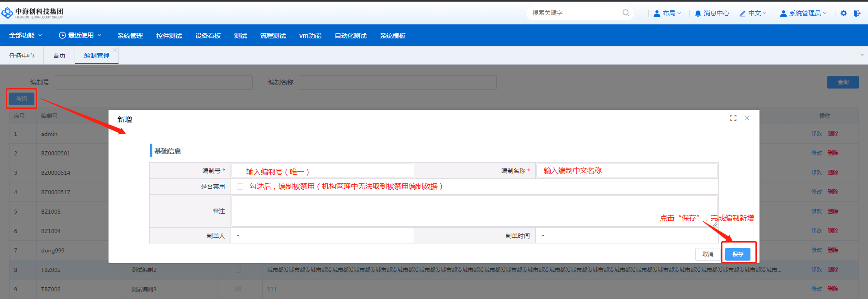Click the search magnifier icon
Screen dimensions: 868x299
pyautogui.click(x=626, y=13)
